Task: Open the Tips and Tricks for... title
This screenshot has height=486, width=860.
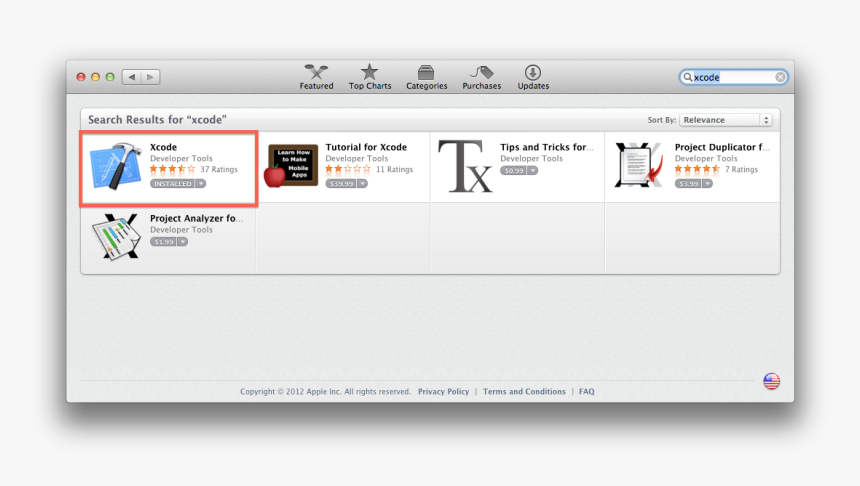Action: point(547,147)
